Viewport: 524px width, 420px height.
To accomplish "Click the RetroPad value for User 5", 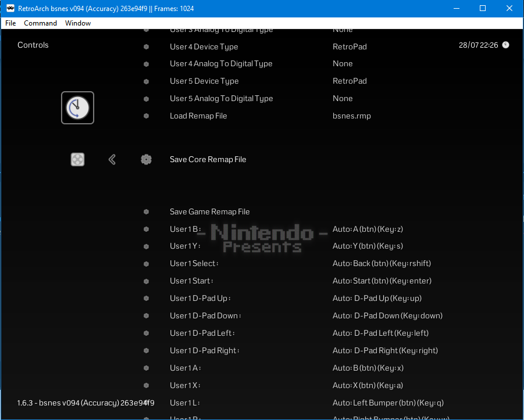I will tap(350, 81).
